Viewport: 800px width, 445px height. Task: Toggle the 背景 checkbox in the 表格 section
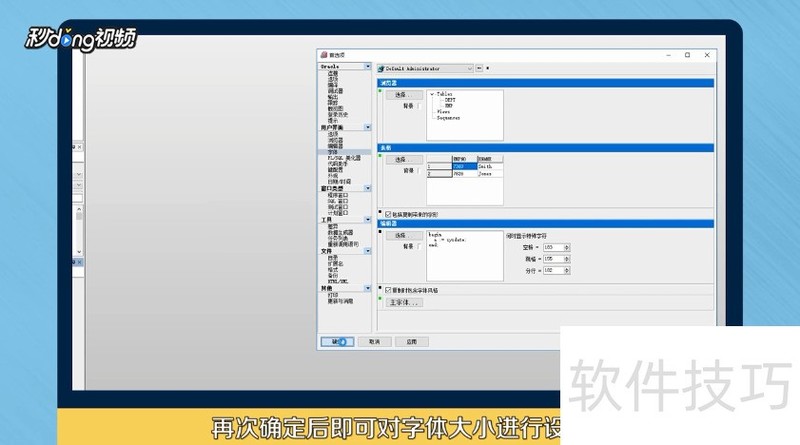point(419,171)
